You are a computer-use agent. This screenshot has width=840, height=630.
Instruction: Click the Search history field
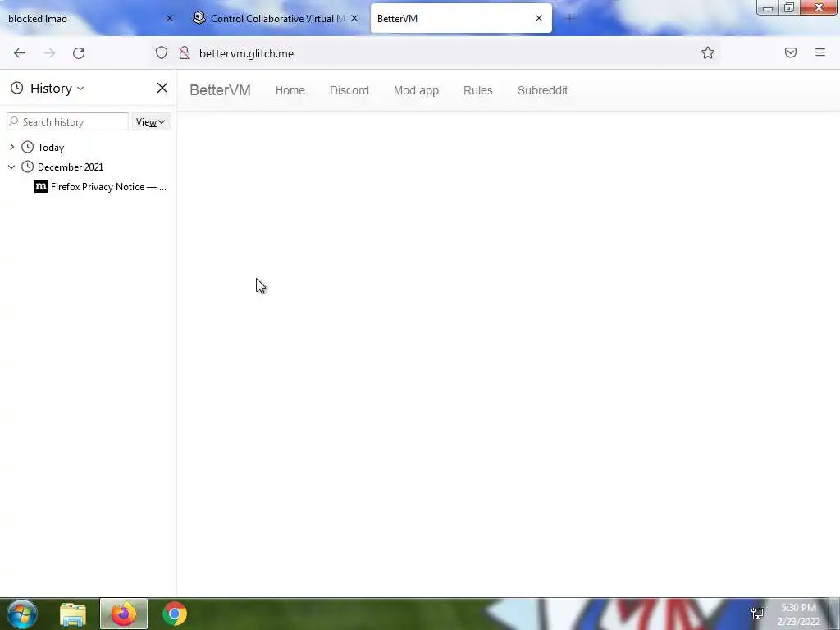coord(67,121)
